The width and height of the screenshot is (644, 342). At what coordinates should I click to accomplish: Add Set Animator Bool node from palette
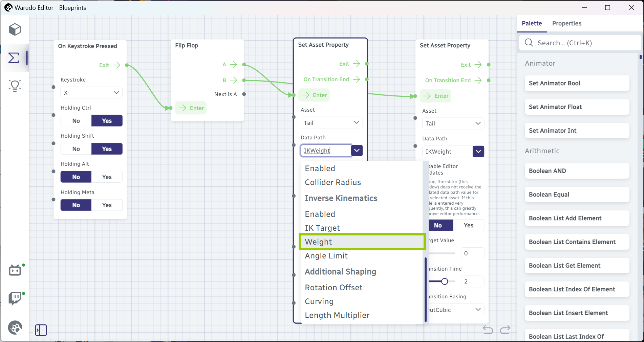[x=577, y=83]
